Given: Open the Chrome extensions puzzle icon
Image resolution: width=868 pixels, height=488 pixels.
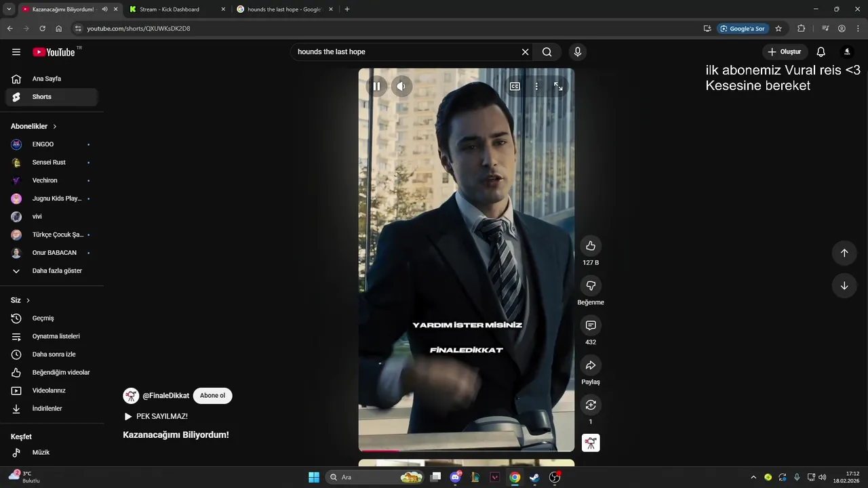Looking at the screenshot, I should pos(801,28).
